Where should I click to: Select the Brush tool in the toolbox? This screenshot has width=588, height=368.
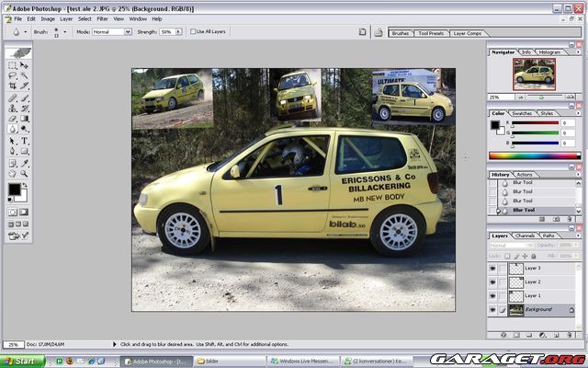pos(25,98)
